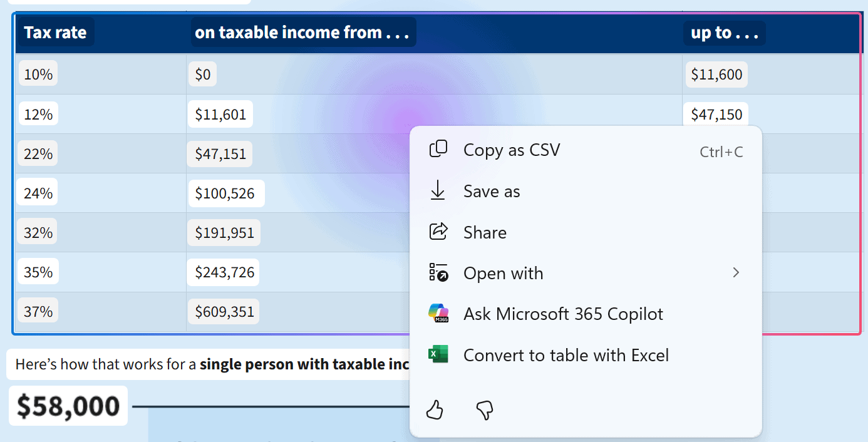
Task: Select the $100,526 income cell
Action: click(225, 193)
